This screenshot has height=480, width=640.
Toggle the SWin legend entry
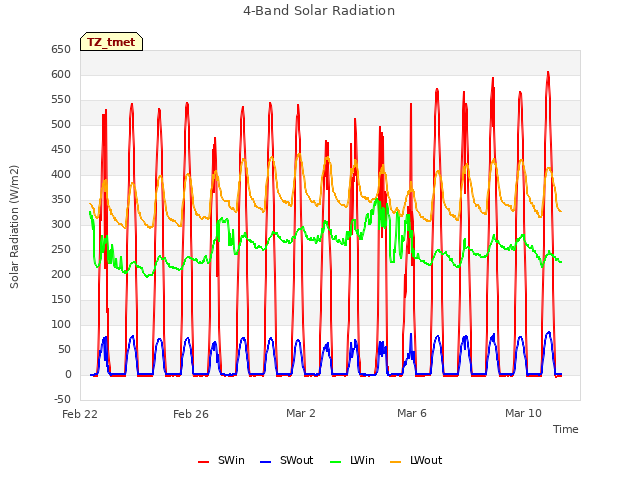(x=221, y=460)
